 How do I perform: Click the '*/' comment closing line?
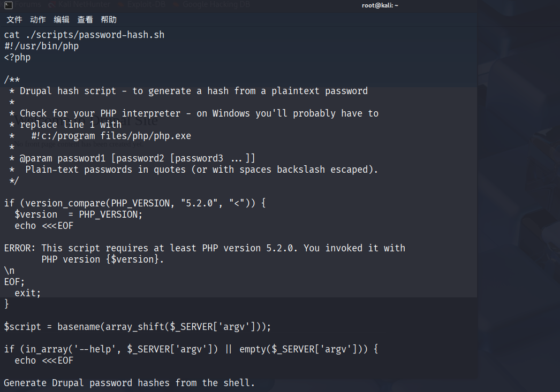pyautogui.click(x=13, y=181)
